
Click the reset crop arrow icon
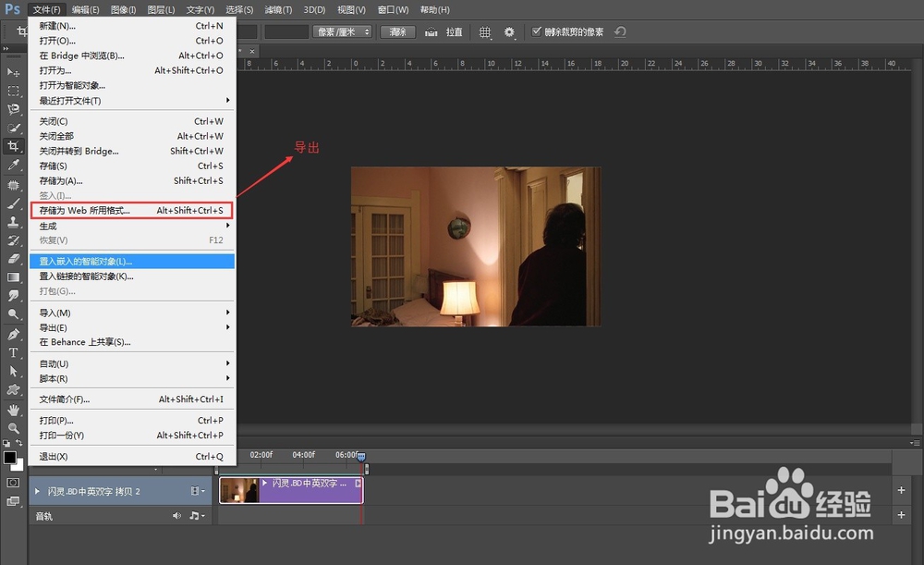coord(621,31)
